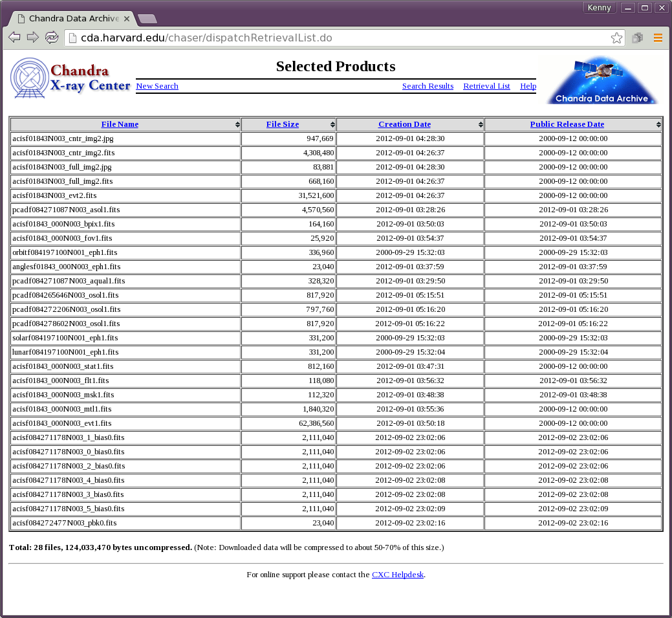Toggle sort arrows in File Size column
Image resolution: width=672 pixels, height=618 pixels.
[332, 124]
